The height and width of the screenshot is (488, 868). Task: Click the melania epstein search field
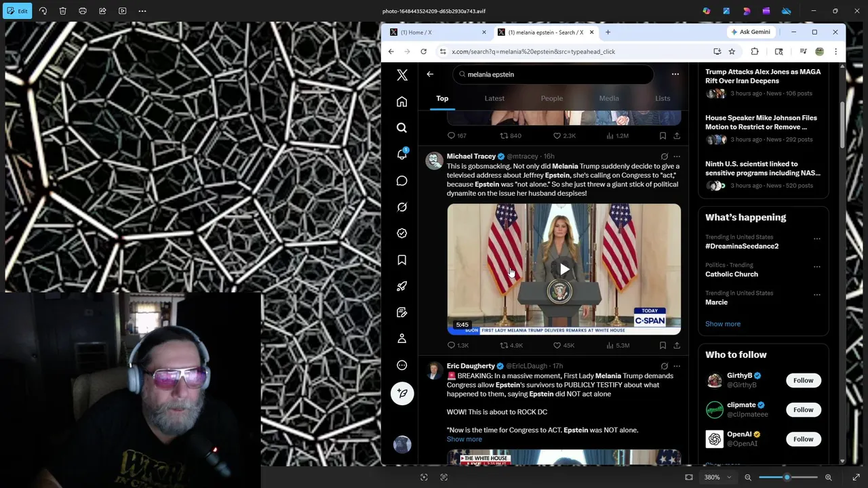[x=553, y=75]
